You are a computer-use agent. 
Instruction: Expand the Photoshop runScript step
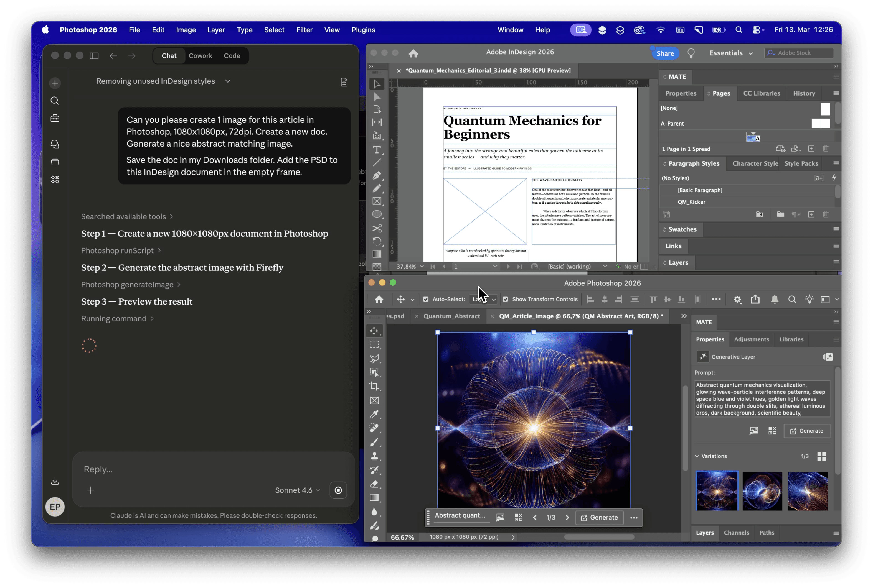[x=121, y=250]
